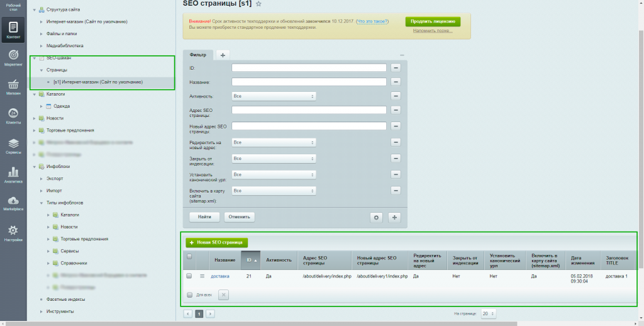Image resolution: width=644 pixels, height=326 pixels.
Task: Select the Фильтр tab
Action: 198,55
